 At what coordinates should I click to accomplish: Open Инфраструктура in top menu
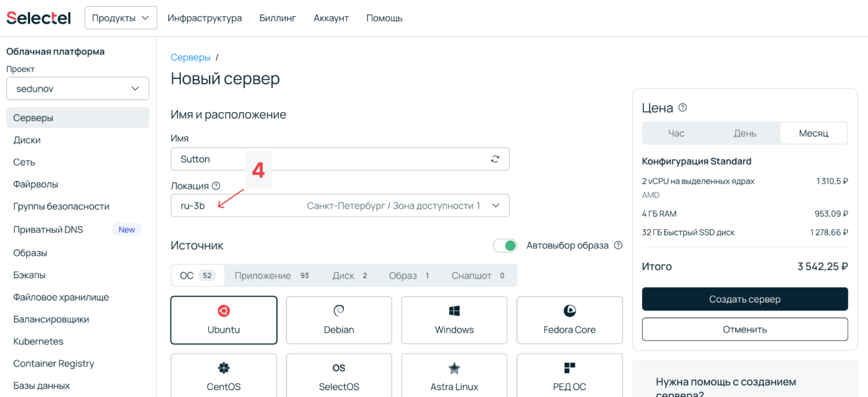tap(204, 18)
